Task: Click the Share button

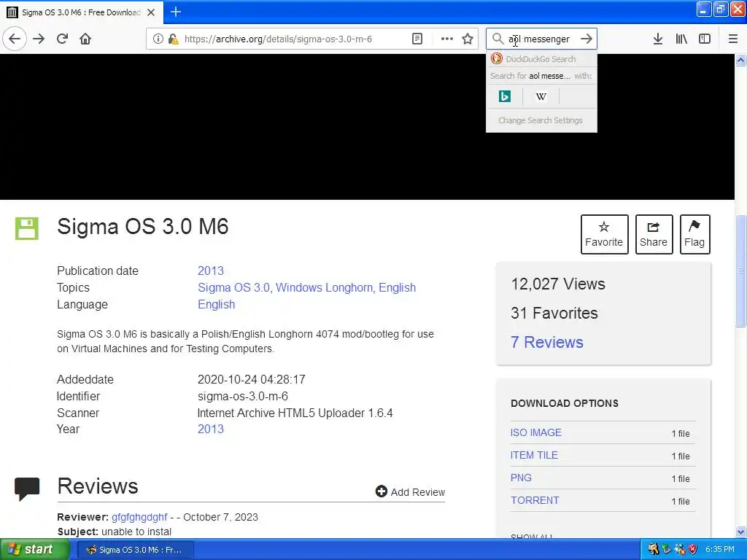Action: click(x=654, y=234)
